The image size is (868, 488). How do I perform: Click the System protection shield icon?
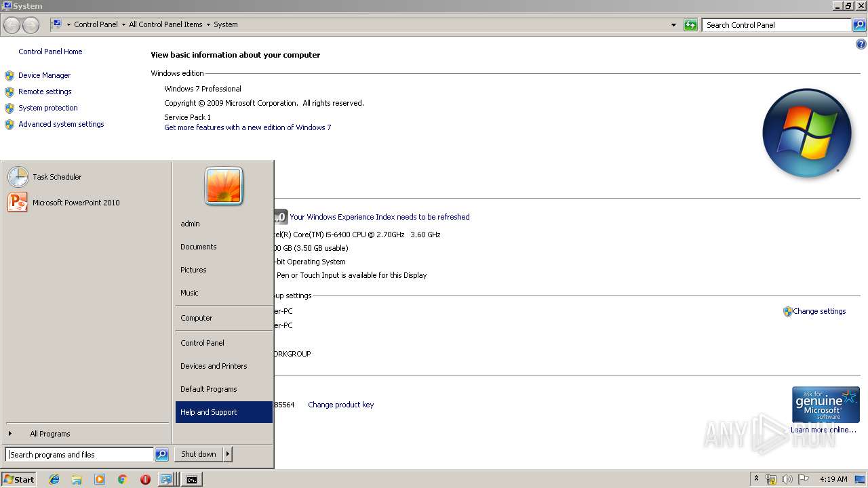pyautogui.click(x=9, y=108)
